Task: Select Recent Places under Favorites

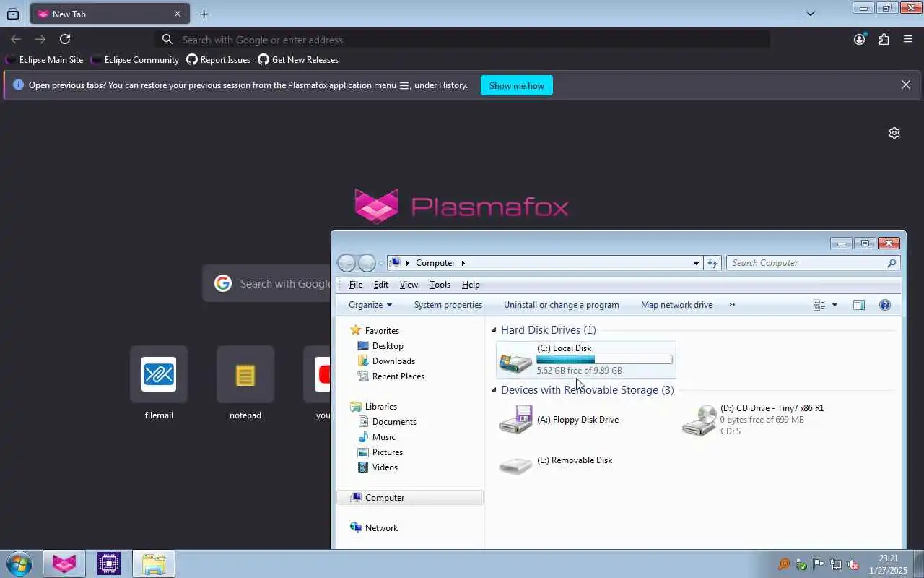Action: (398, 376)
